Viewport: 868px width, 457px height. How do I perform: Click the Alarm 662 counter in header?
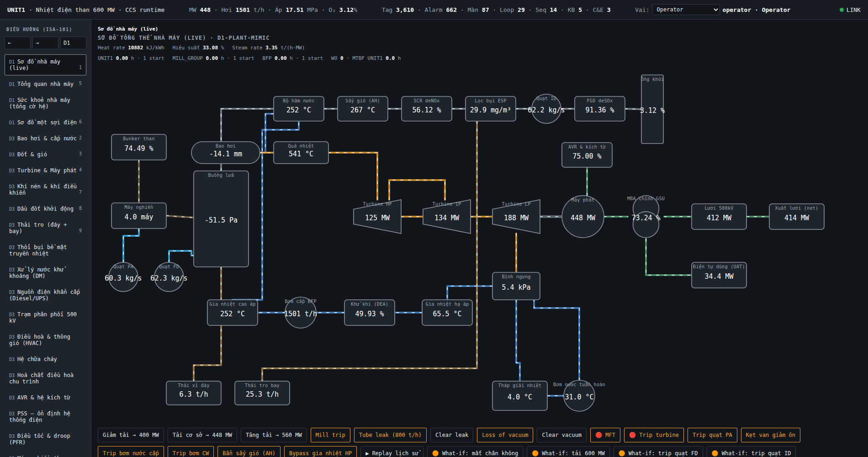[x=440, y=10]
